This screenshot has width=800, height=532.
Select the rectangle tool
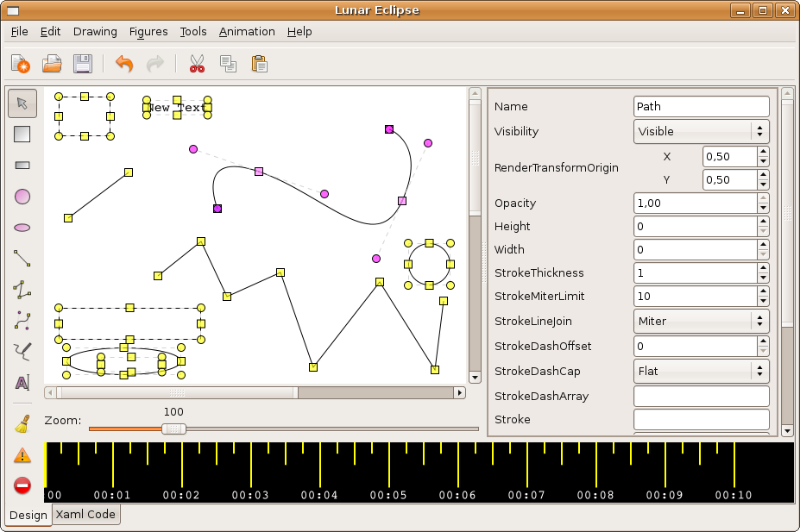pos(22,165)
